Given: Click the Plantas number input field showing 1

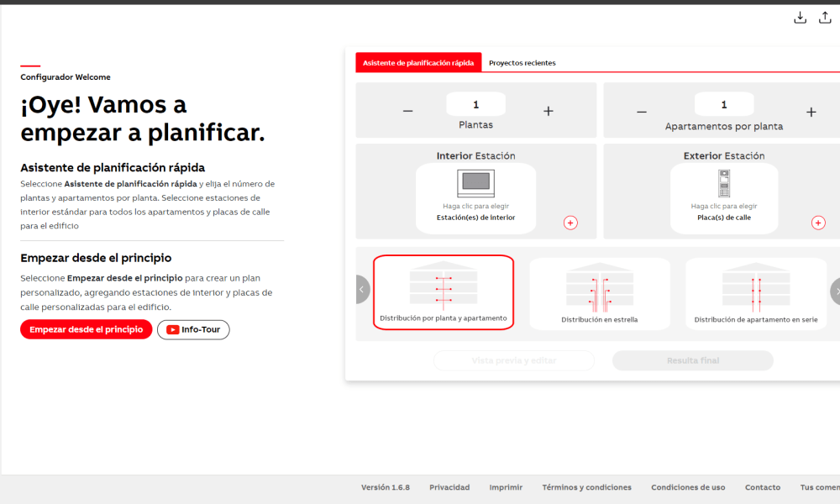Looking at the screenshot, I should tap(475, 103).
